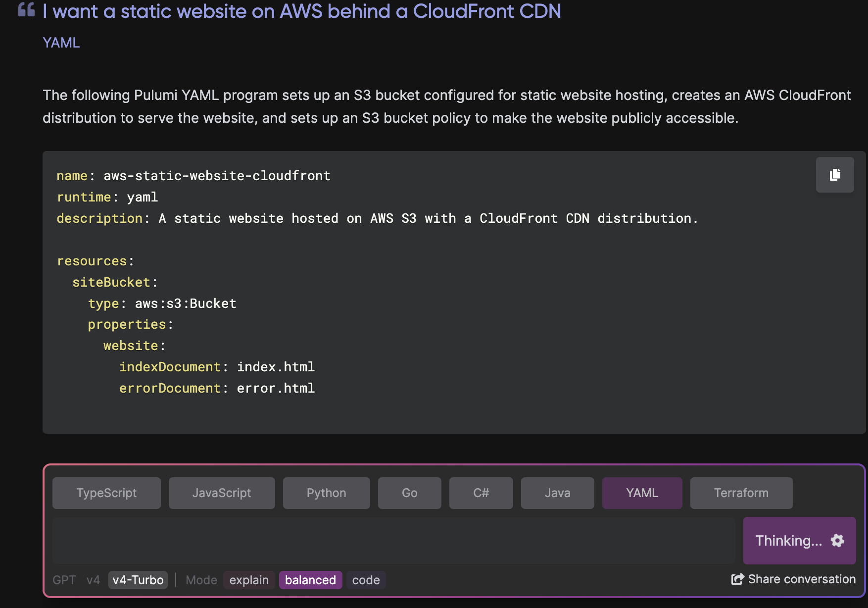Screen dimensions: 868x608
Task: Click the 'properties' key in the code
Action: click(127, 324)
